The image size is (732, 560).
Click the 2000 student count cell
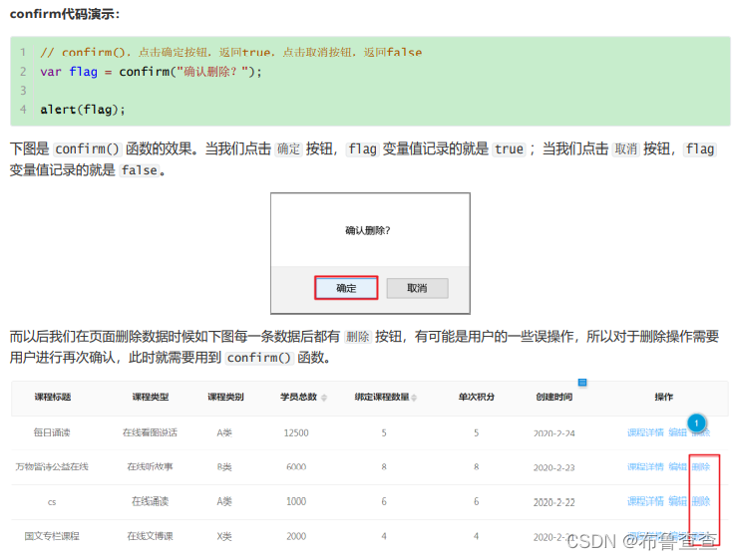tap(296, 537)
